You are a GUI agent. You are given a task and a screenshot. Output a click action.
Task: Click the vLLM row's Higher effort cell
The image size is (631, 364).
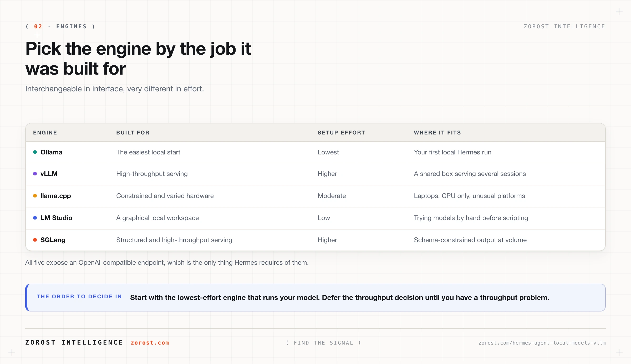[327, 174]
